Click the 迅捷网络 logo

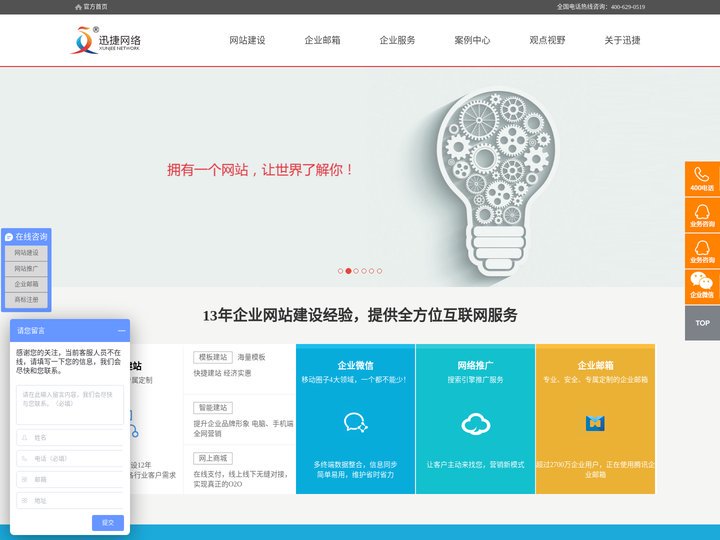[x=106, y=40]
